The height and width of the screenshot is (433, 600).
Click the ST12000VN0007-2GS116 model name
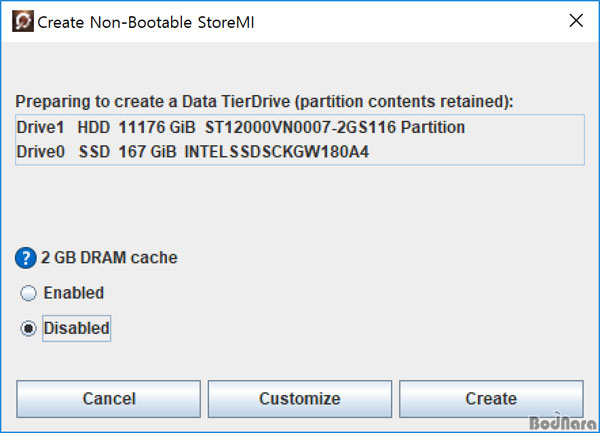pos(300,127)
